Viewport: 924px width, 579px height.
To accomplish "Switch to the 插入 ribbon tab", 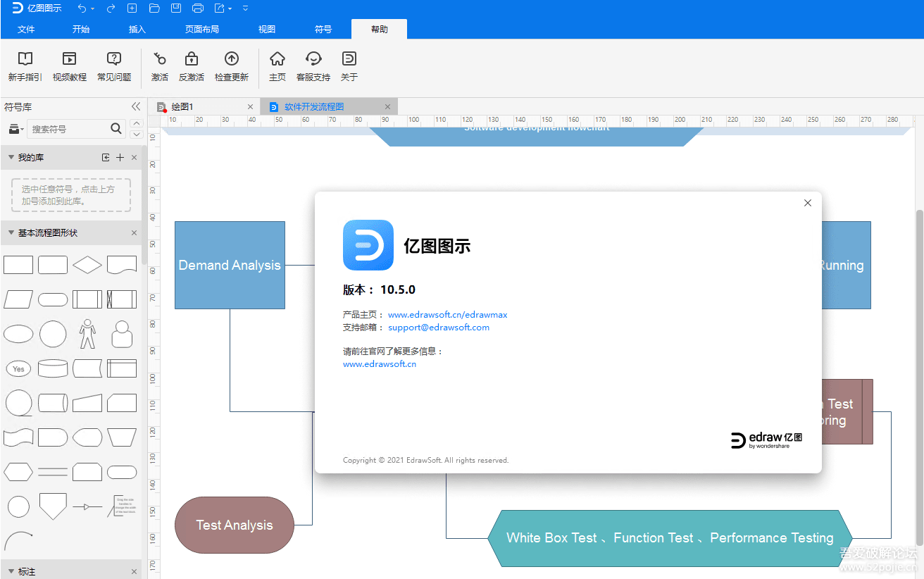I will [137, 30].
